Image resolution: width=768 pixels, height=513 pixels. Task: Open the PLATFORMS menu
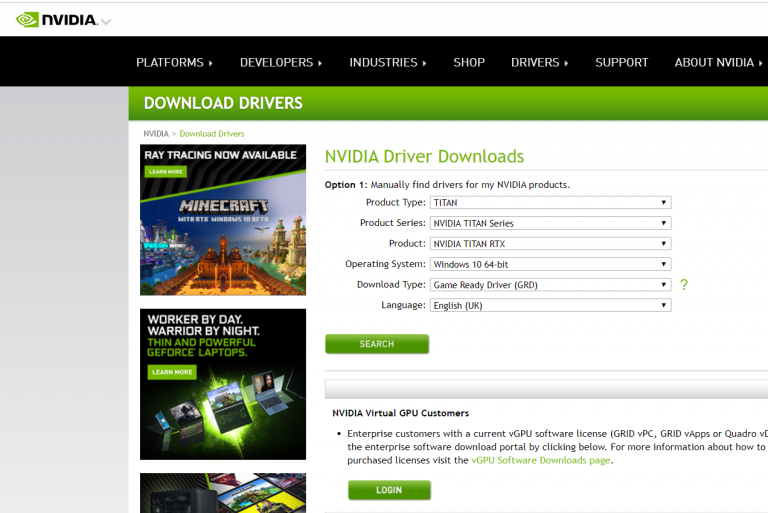[x=174, y=62]
